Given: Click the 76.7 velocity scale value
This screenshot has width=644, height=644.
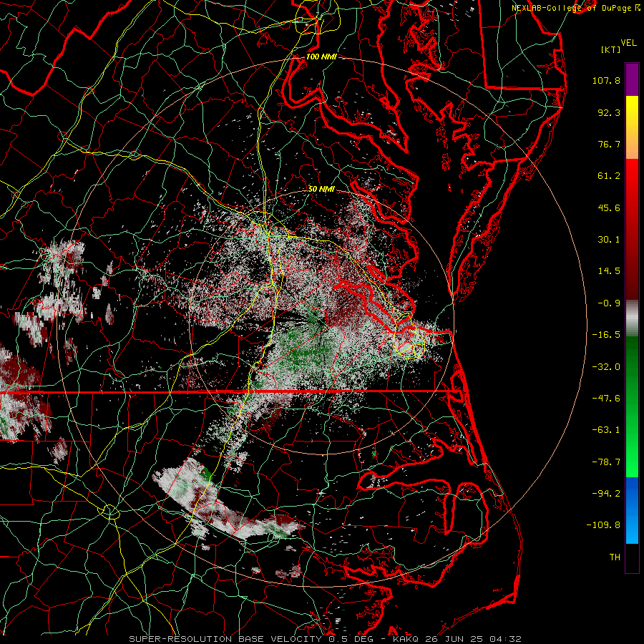Looking at the screenshot, I should click(609, 144).
